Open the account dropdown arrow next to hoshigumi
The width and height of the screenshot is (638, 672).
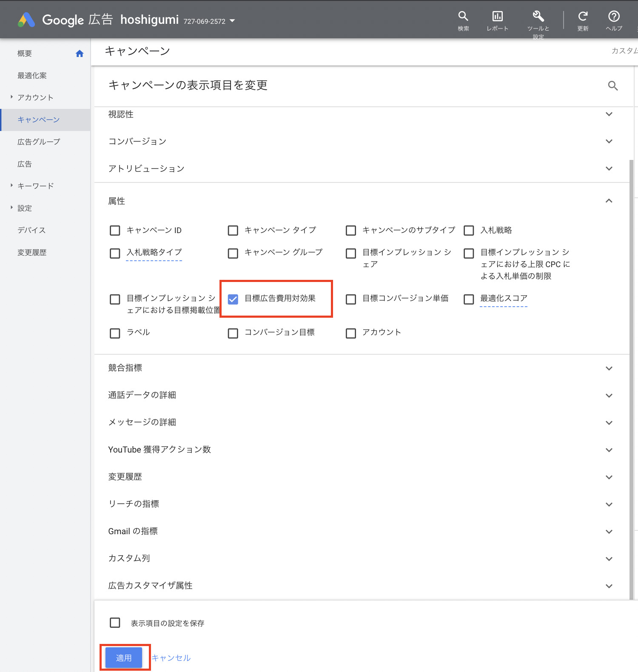pyautogui.click(x=232, y=21)
